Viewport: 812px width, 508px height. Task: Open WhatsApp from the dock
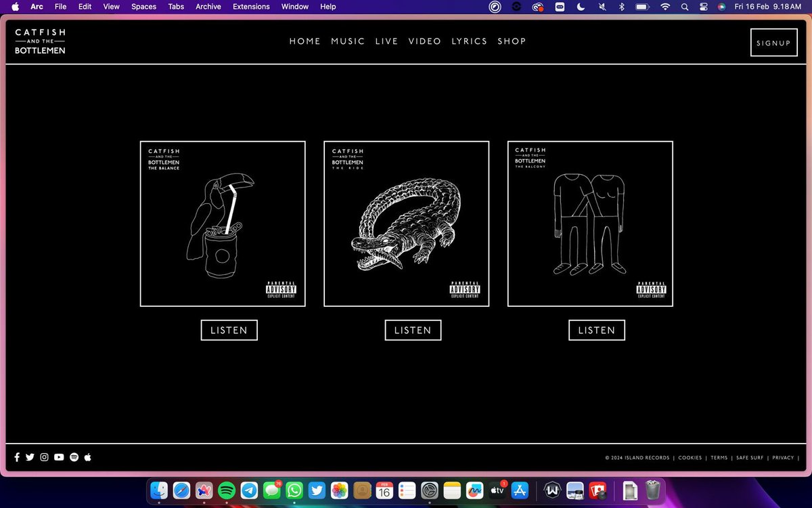point(294,490)
